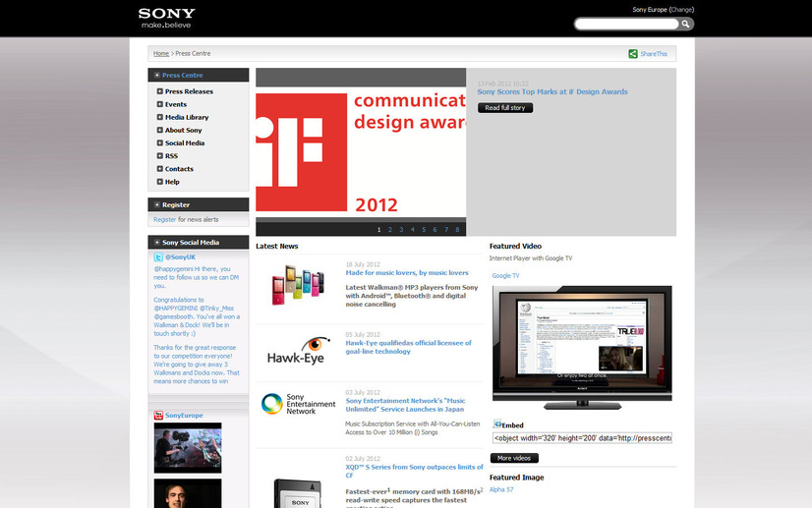Click the Register for news alerts link
Screen dimensions: 812x508
(165, 219)
